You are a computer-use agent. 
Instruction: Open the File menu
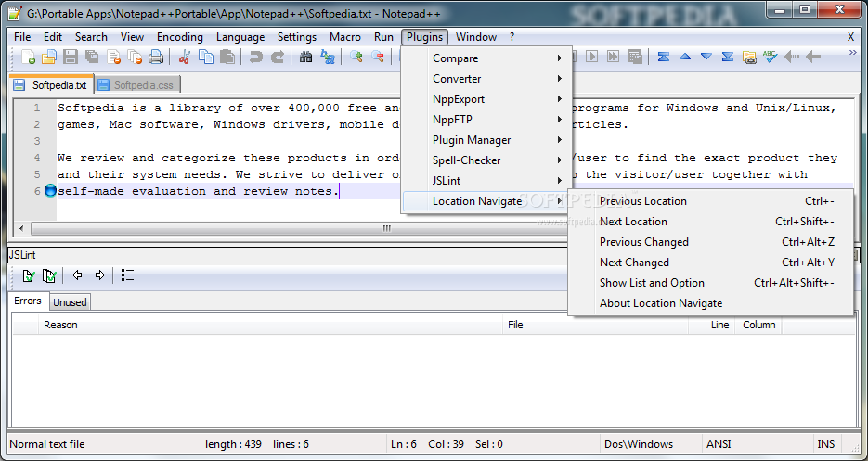point(22,37)
